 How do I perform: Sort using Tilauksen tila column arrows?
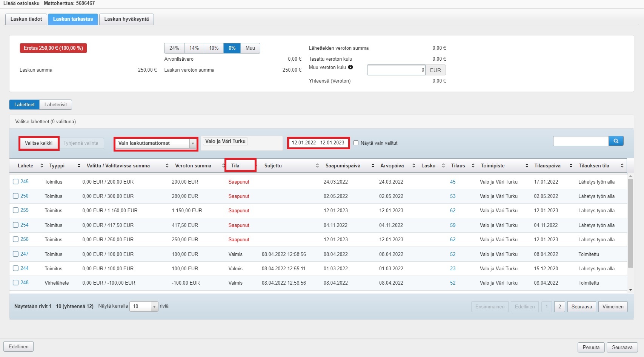click(x=622, y=166)
